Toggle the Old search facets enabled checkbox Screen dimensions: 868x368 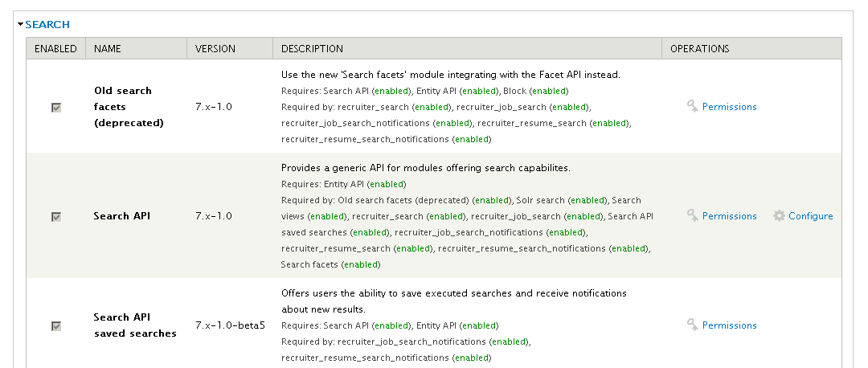(x=56, y=107)
